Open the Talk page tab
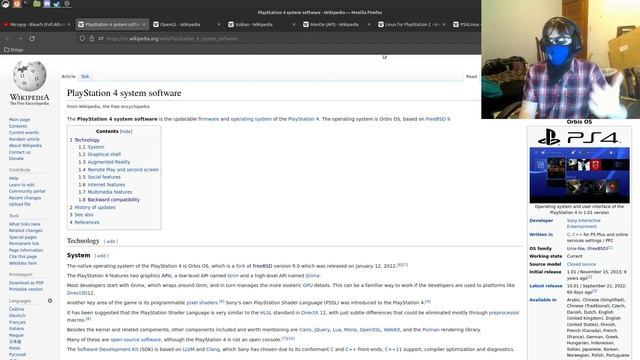The image size is (640, 360). pyautogui.click(x=85, y=76)
